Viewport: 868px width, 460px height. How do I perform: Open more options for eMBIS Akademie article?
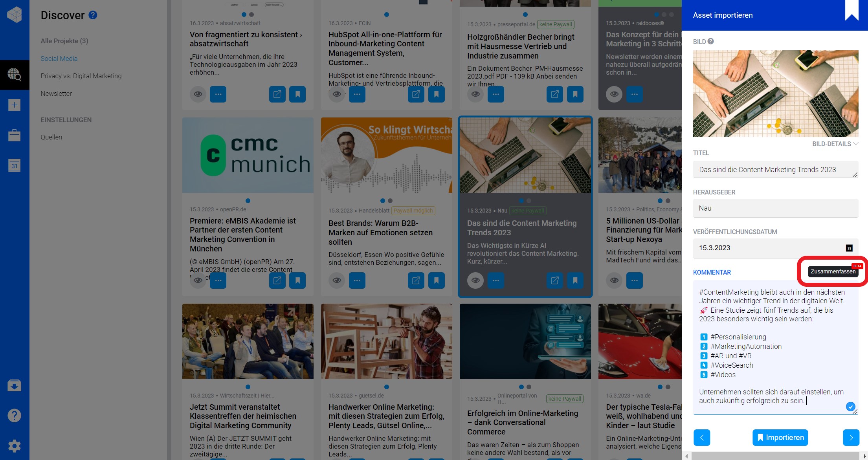click(x=218, y=280)
